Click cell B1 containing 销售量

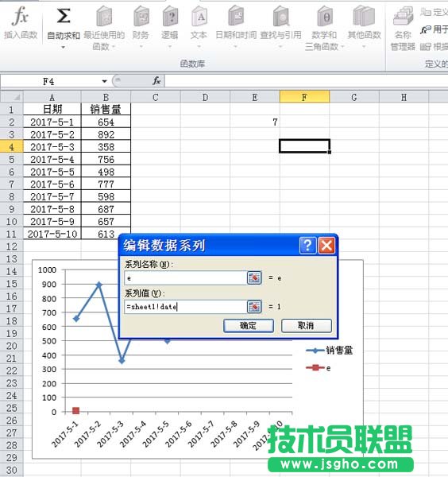click(x=106, y=109)
